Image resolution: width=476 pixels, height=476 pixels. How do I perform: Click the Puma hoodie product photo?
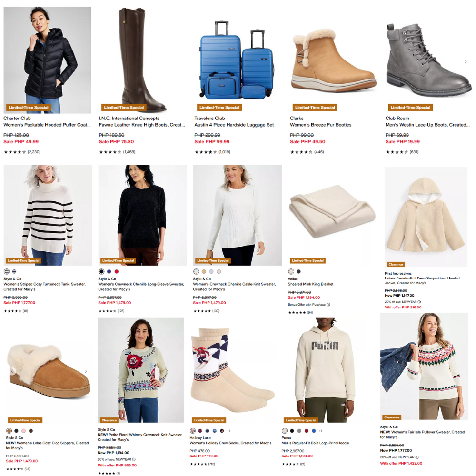coord(325,370)
